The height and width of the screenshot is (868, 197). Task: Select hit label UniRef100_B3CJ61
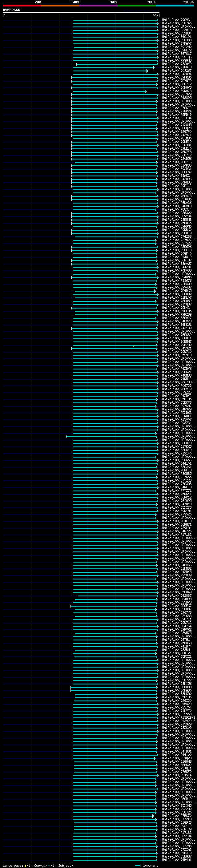click(176, 467)
